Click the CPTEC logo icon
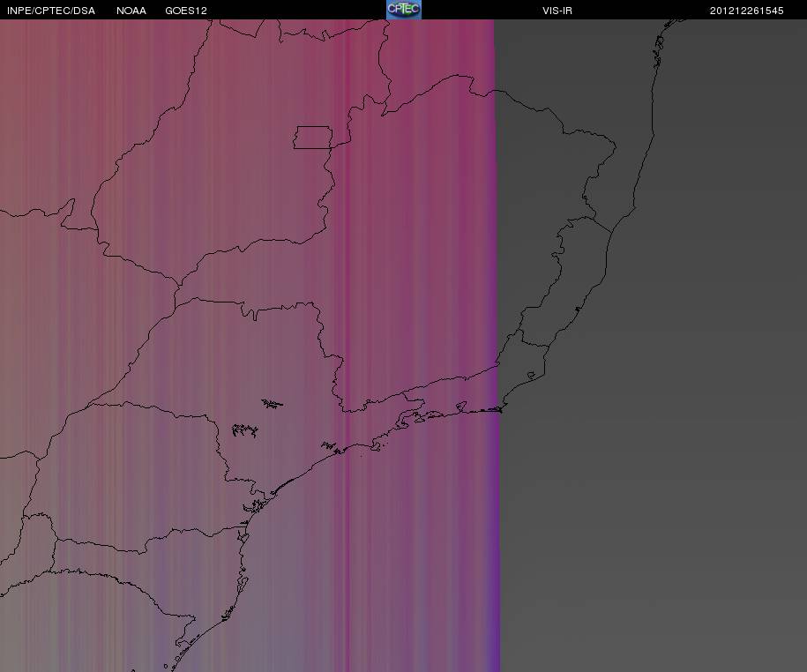 click(404, 10)
